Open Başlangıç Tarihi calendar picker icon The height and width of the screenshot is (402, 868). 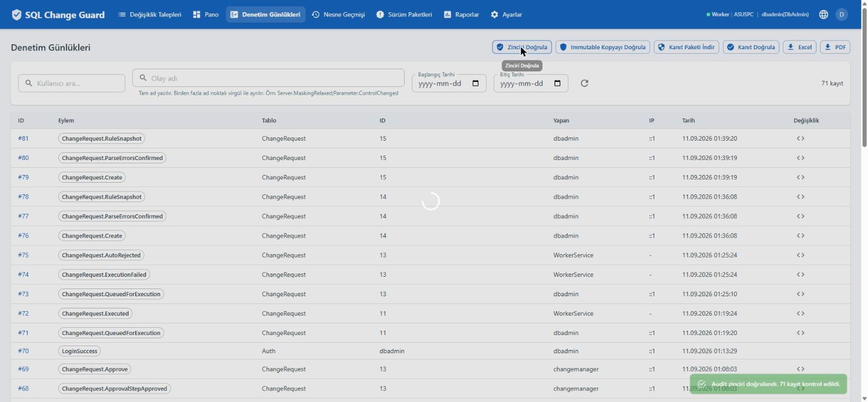(x=476, y=84)
